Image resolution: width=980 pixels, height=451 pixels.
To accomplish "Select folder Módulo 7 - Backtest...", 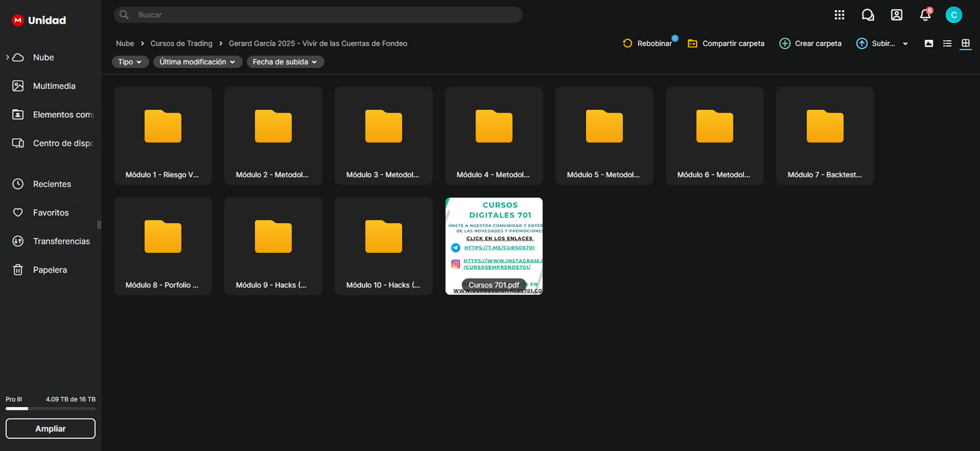I will [x=825, y=136].
